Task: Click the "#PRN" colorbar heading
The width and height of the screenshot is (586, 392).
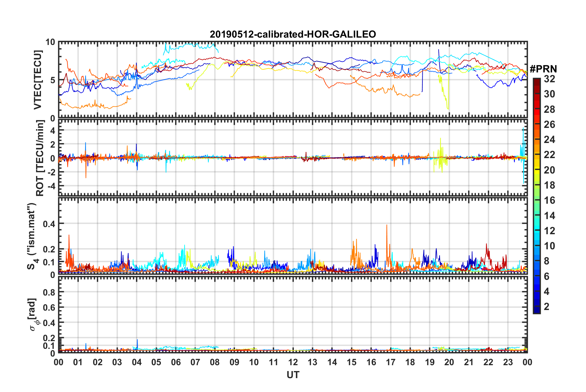Action: 543,69
